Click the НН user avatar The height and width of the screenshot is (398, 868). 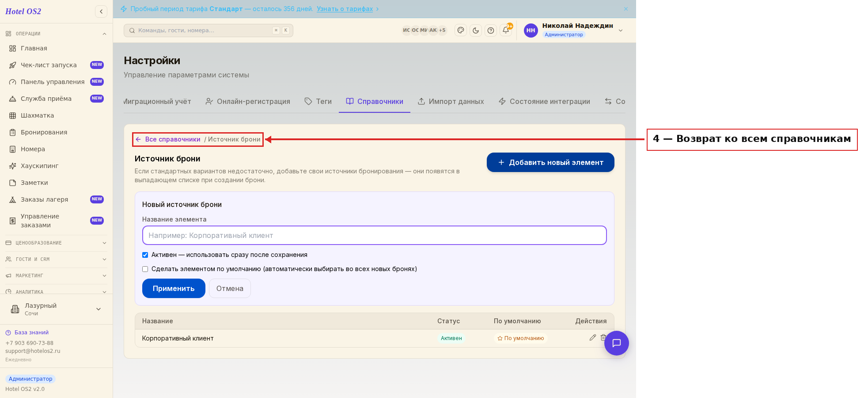click(x=531, y=31)
